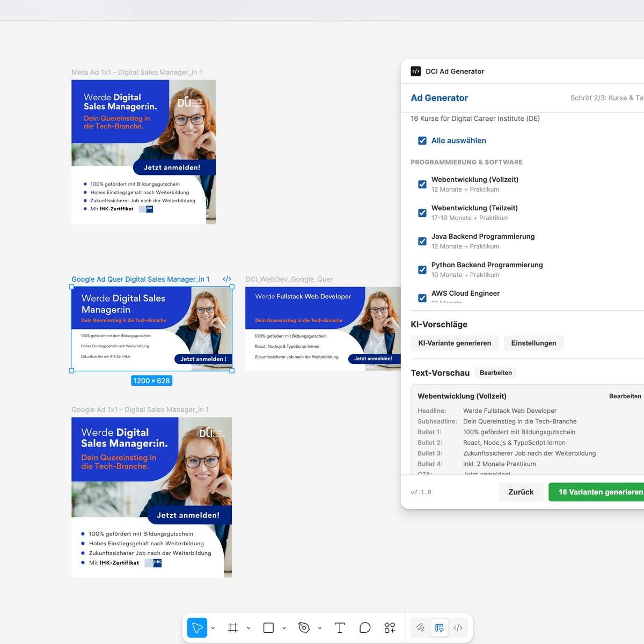Switch to Dev Mode in the toolbar
The height and width of the screenshot is (644, 644).
[x=458, y=627]
